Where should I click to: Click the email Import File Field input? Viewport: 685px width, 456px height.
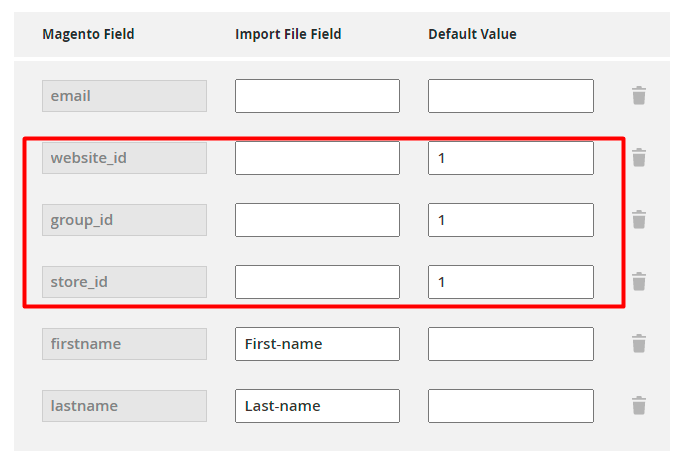point(317,96)
